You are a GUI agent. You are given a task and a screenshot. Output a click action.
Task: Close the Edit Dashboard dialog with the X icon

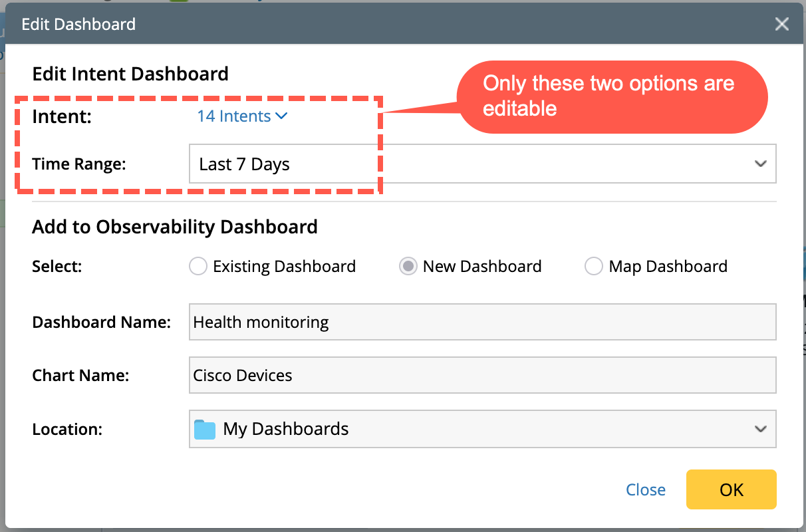click(x=782, y=25)
